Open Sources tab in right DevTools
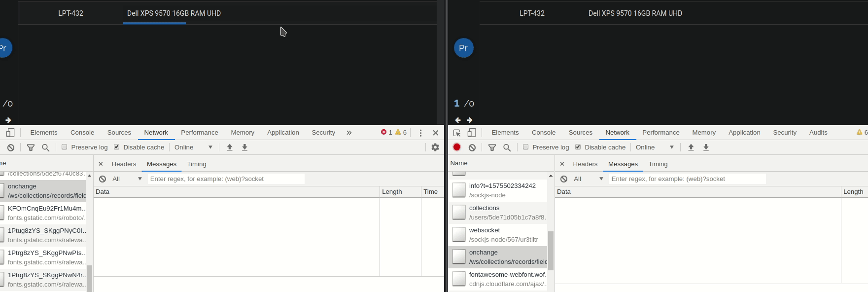 click(x=581, y=132)
